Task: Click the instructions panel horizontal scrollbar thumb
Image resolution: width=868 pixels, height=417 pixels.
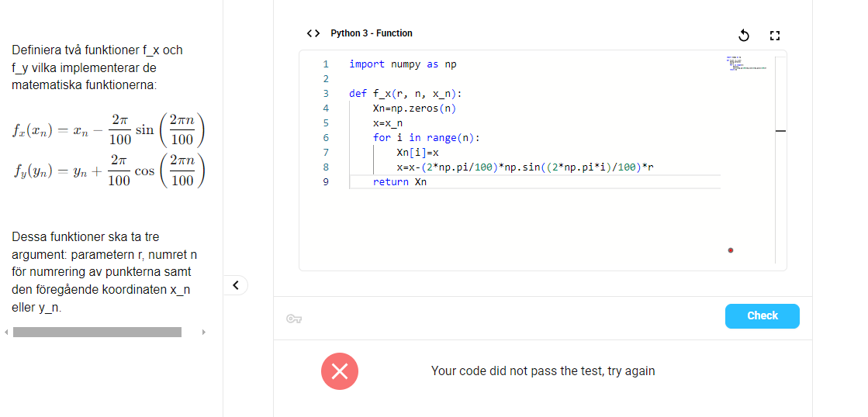Action: tap(97, 333)
